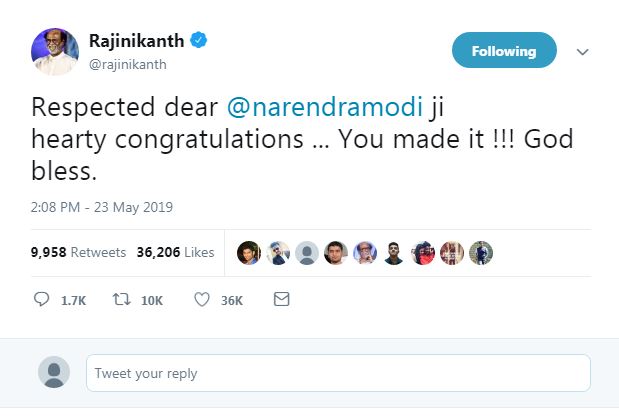
Task: Open the @rajinikanth handle link
Action: coord(127,65)
